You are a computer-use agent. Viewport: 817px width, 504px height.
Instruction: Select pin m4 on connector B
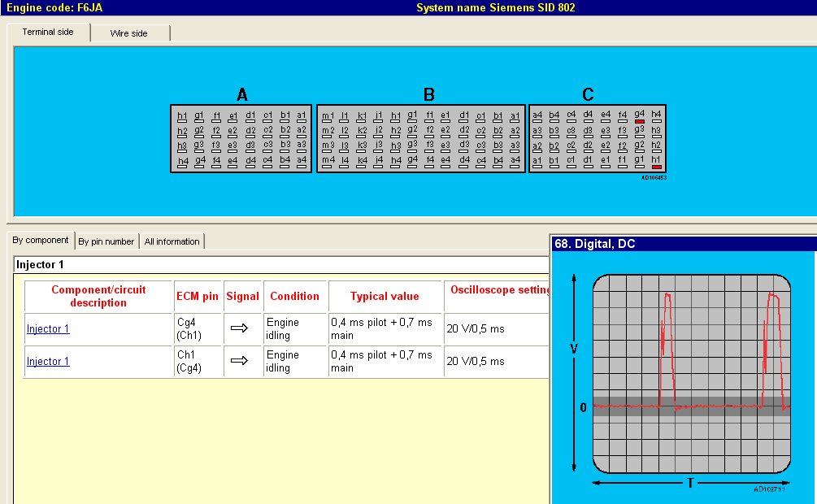(328, 162)
